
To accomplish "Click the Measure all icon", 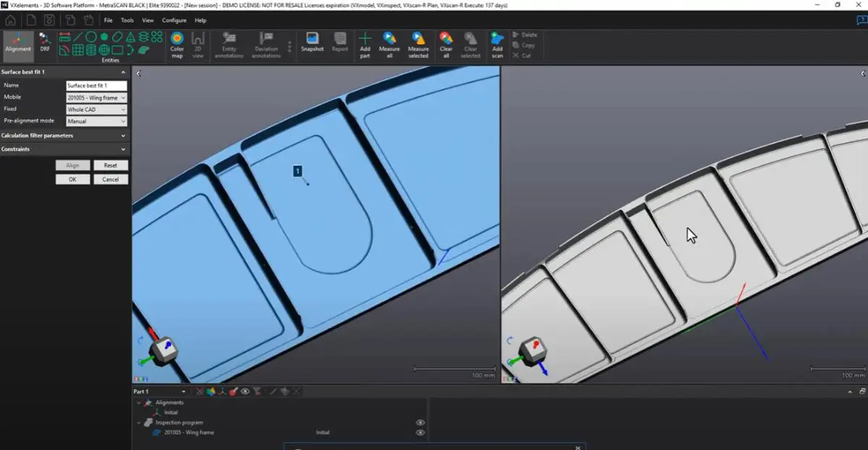I will 389,43.
